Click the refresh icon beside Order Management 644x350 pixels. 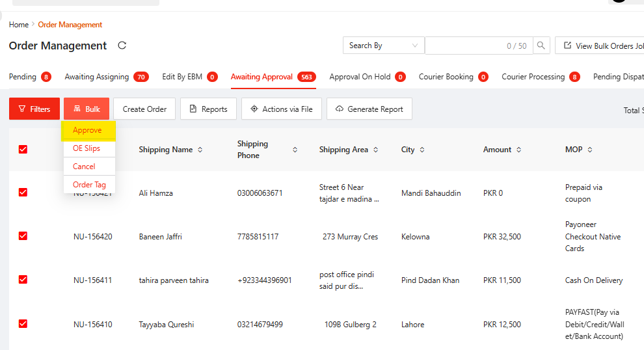pos(122,46)
